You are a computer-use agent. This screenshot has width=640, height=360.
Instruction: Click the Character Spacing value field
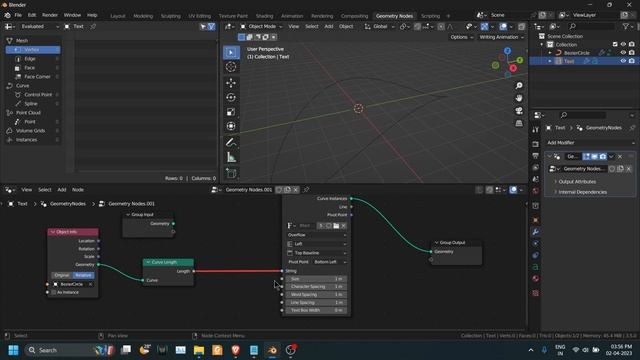click(316, 287)
